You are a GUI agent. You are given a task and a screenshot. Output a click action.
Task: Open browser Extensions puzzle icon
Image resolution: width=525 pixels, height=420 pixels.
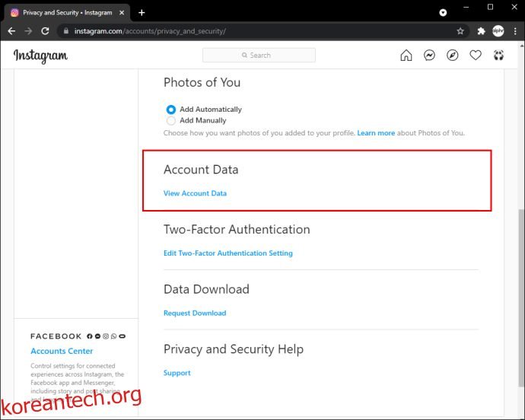[481, 31]
